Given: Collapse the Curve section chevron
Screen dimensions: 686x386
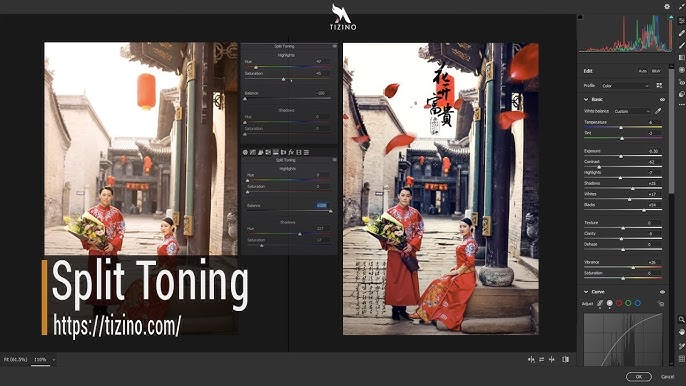Looking at the screenshot, I should pos(586,291).
